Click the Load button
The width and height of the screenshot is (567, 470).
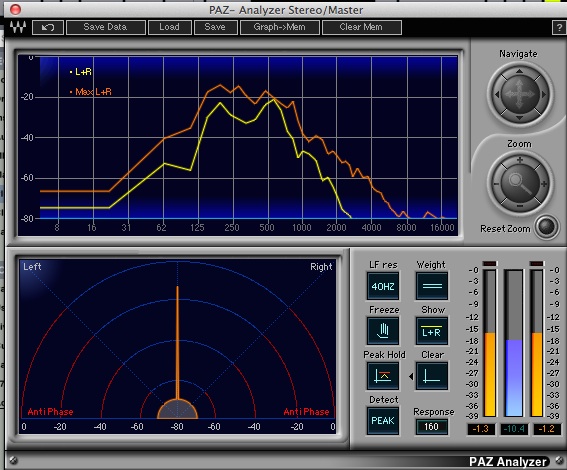point(169,27)
